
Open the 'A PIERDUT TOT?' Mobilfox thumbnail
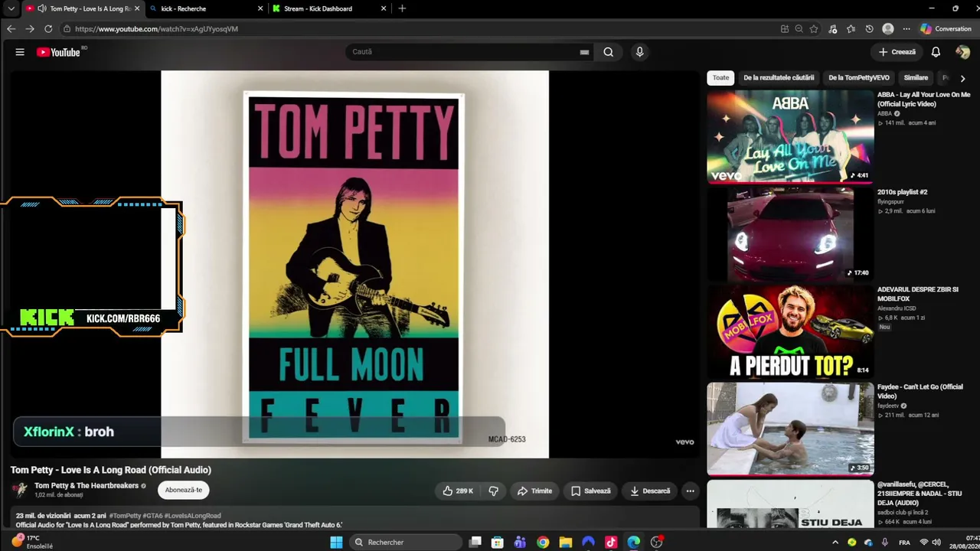[790, 331]
